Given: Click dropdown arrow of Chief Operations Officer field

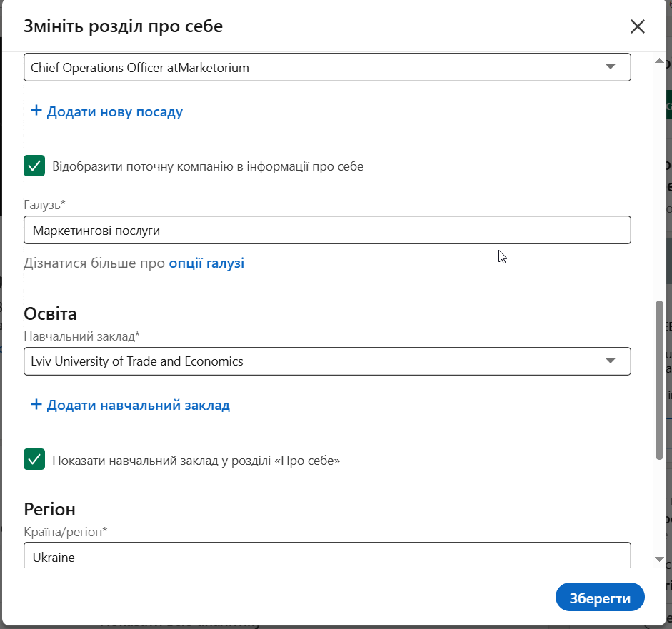Looking at the screenshot, I should tap(610, 67).
